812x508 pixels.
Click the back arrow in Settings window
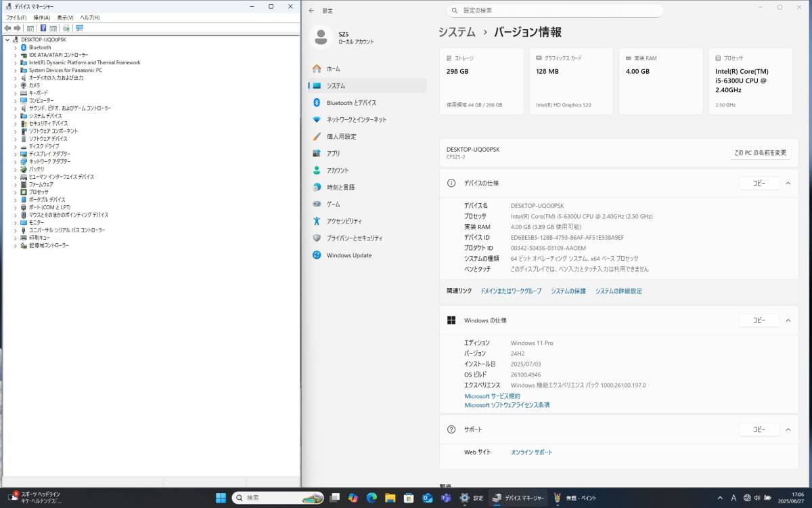311,11
